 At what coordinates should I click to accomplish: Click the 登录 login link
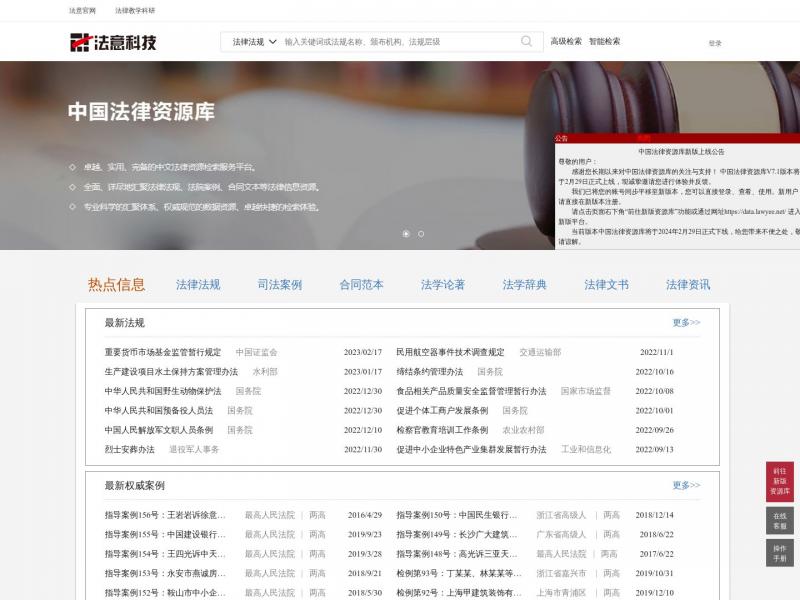tap(715, 43)
